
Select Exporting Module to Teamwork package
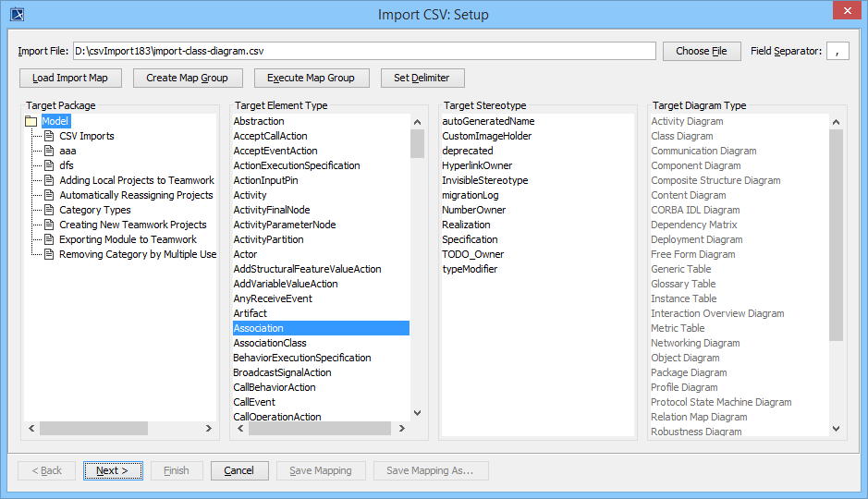coord(128,239)
